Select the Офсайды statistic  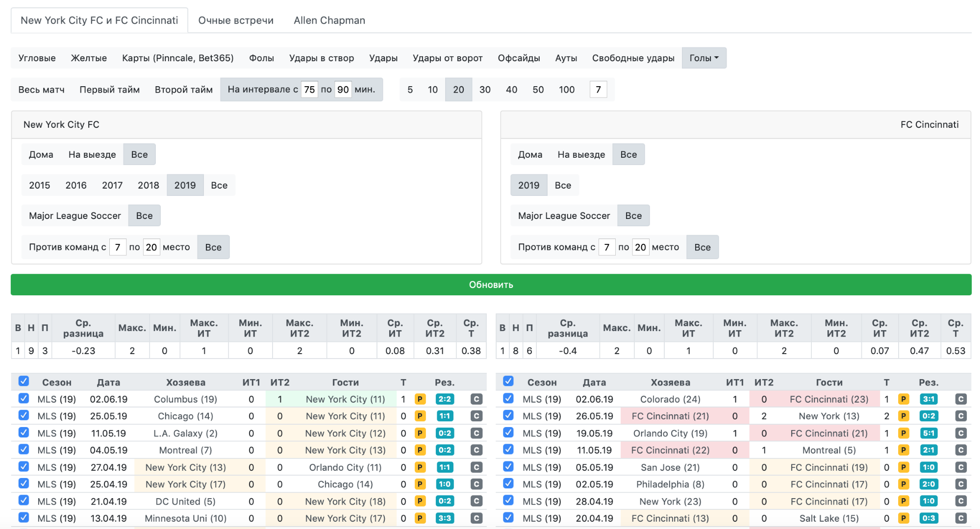click(519, 58)
